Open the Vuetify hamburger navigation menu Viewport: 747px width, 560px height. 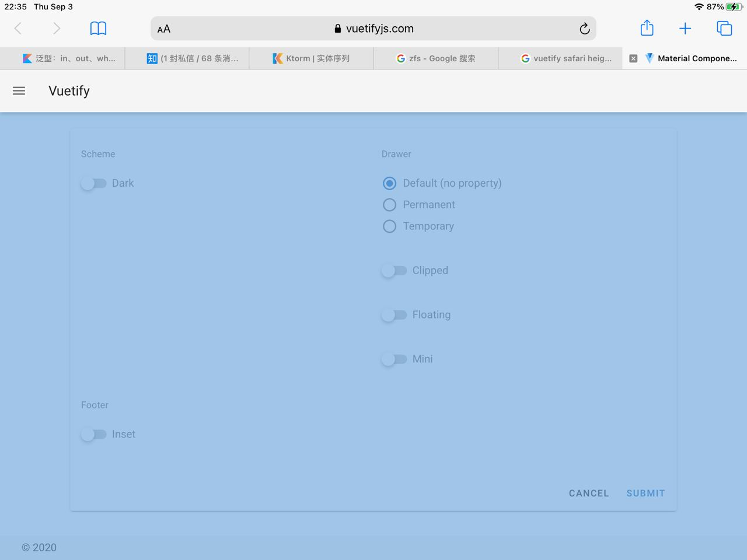click(x=19, y=90)
